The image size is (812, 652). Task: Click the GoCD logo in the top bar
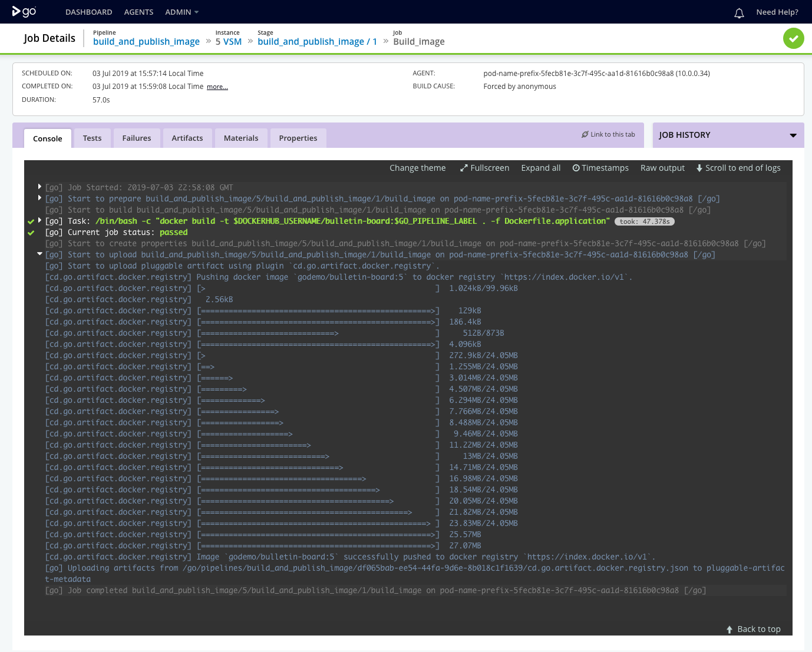25,12
